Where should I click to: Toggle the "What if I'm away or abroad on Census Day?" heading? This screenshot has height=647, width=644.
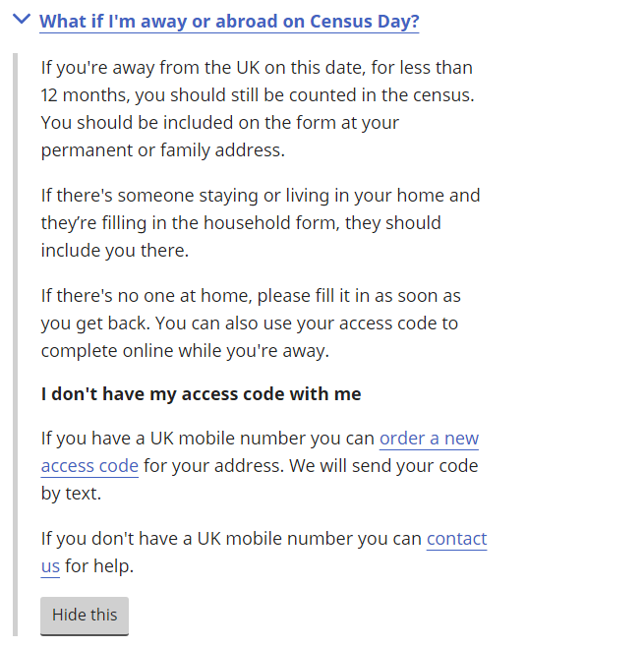coord(229,22)
